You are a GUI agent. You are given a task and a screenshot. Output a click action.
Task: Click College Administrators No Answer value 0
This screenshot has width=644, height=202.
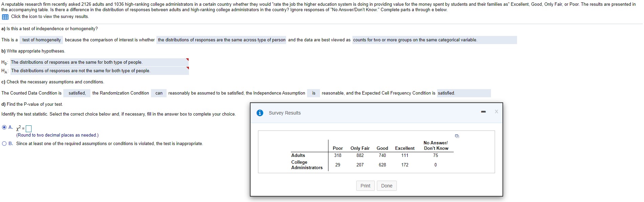[435, 165]
